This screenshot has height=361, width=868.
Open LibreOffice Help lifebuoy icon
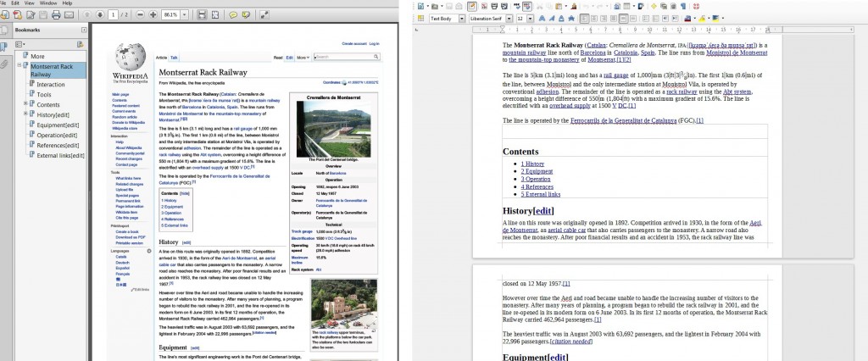coord(696,6)
